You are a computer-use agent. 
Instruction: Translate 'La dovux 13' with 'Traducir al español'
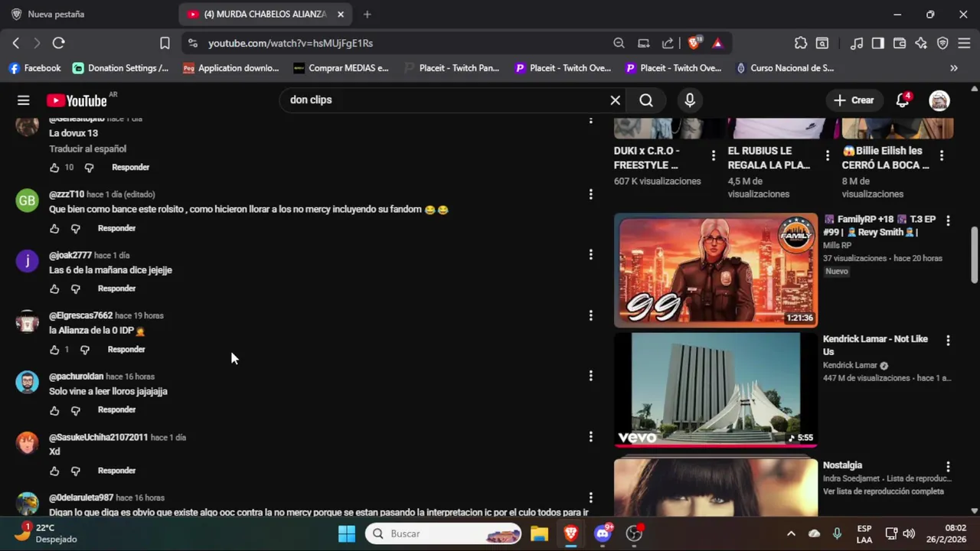tap(88, 149)
